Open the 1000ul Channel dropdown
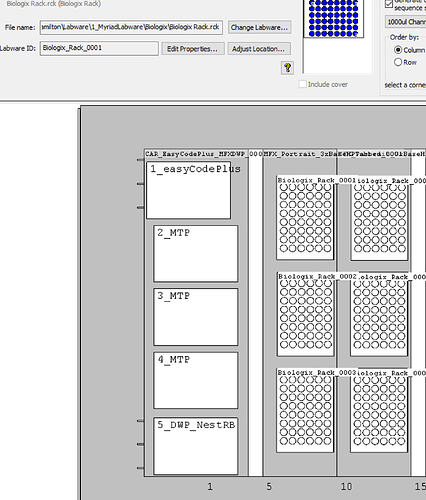Screen dimensions: 426x500 (405, 22)
